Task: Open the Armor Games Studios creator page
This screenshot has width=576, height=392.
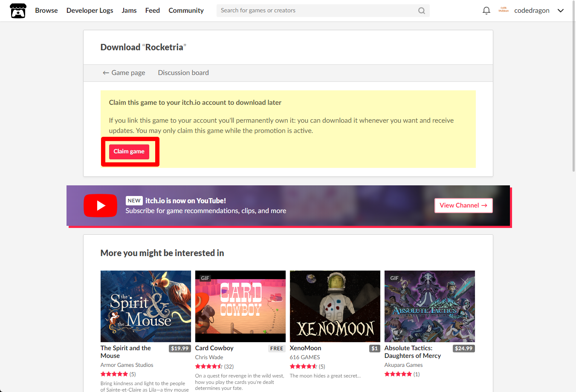Action: point(127,365)
